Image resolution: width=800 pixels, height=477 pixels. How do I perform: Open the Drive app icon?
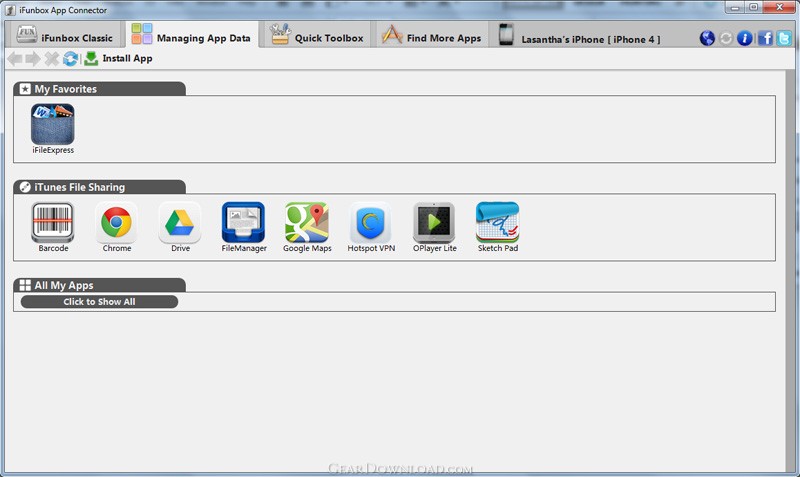coord(180,222)
